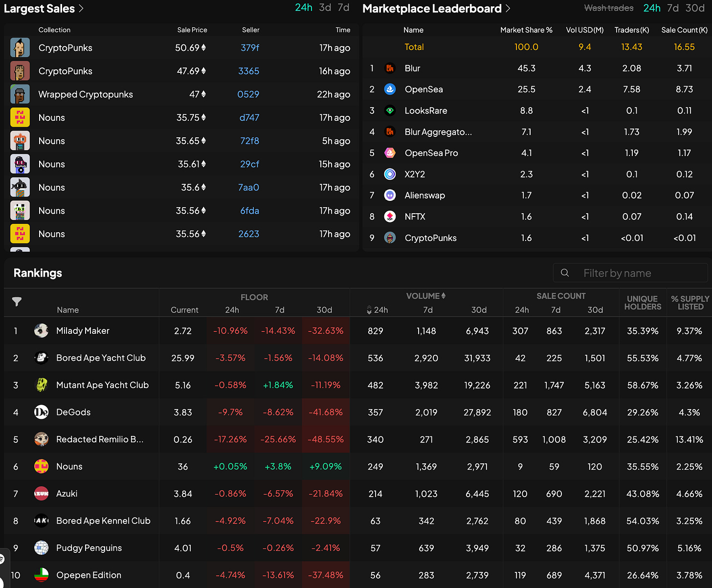Open seller 72f8 link
This screenshot has height=588, width=712.
250,141
